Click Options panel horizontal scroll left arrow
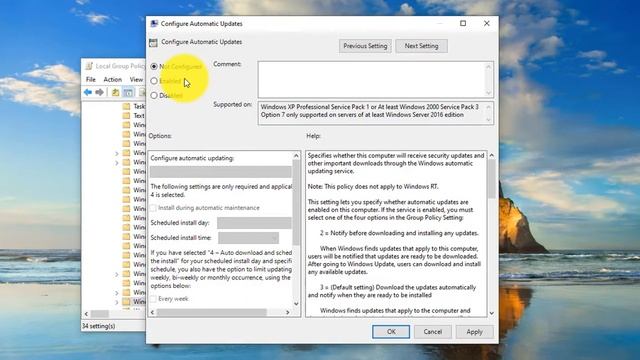The width and height of the screenshot is (640, 360). click(x=153, y=312)
